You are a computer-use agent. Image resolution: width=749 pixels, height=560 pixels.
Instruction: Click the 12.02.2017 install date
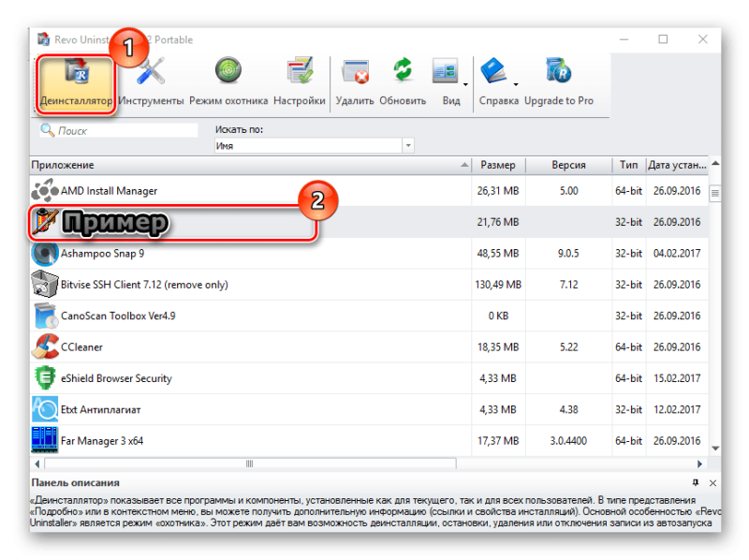pos(677,409)
